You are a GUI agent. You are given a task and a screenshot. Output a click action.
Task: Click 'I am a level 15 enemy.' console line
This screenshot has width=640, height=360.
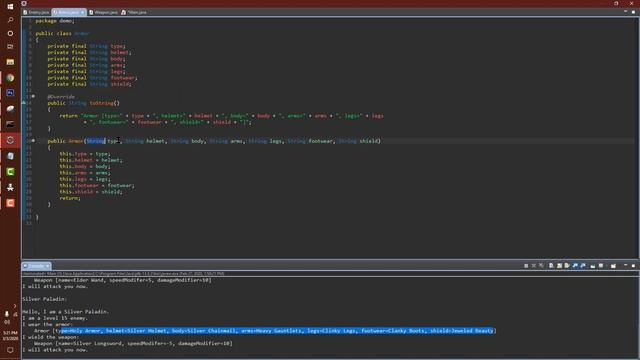pyautogui.click(x=55, y=318)
